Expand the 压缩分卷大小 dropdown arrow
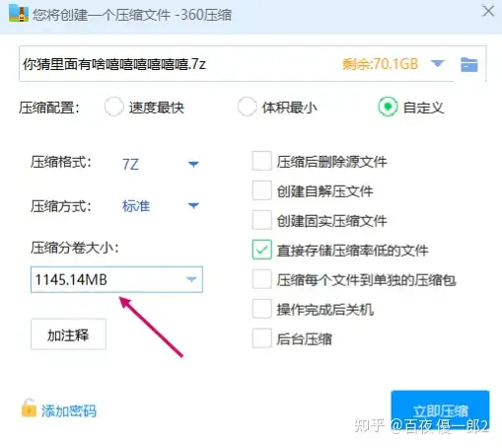Image resolution: width=502 pixels, height=448 pixels. (x=191, y=279)
